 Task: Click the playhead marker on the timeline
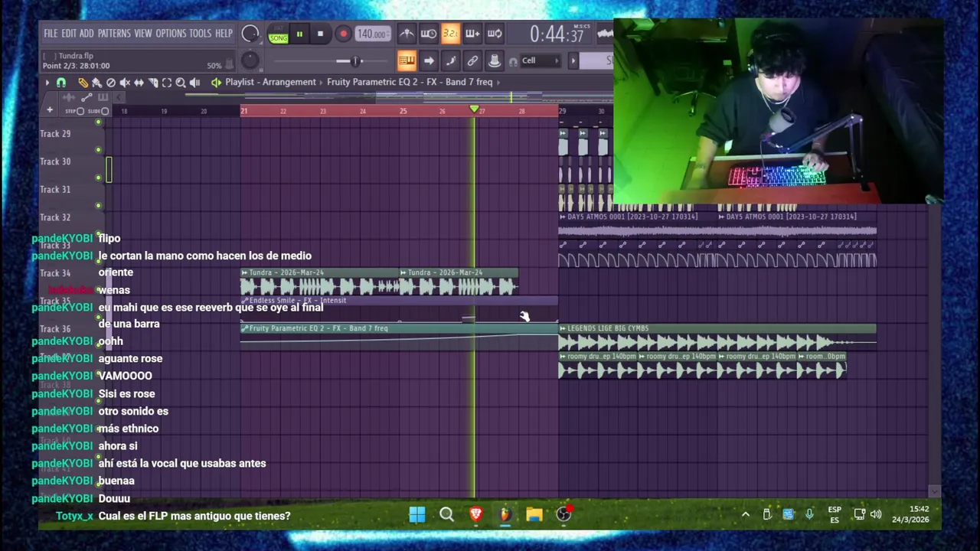(x=474, y=110)
